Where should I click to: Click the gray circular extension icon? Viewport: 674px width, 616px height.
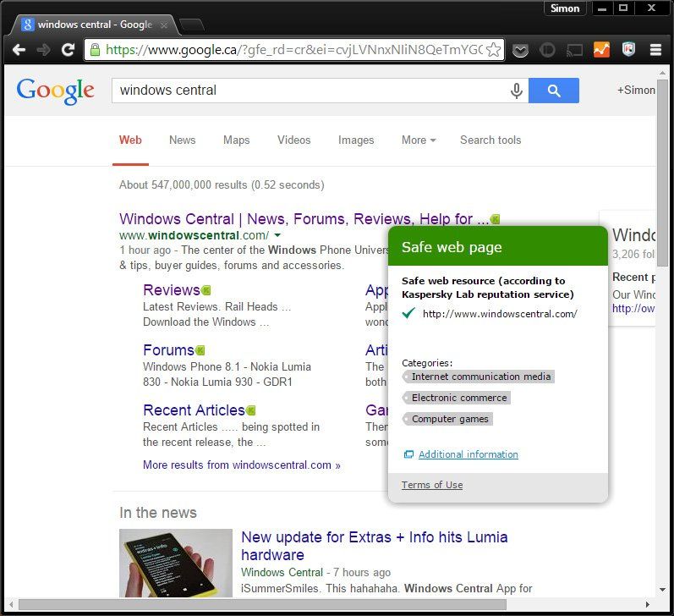coord(547,50)
